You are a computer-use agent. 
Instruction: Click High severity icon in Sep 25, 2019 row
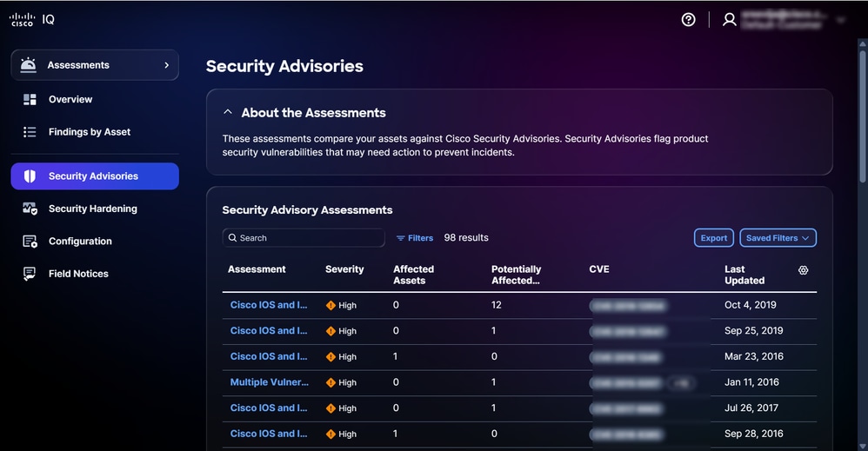(x=331, y=331)
